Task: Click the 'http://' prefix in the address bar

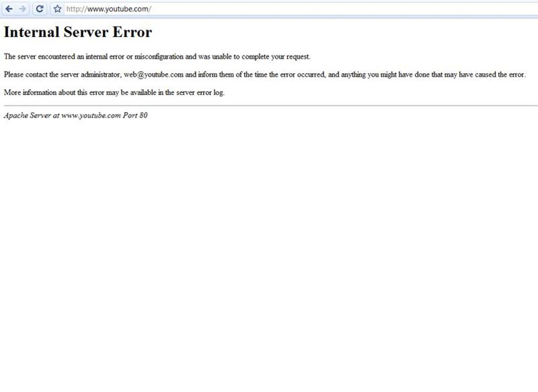Action: click(76, 9)
